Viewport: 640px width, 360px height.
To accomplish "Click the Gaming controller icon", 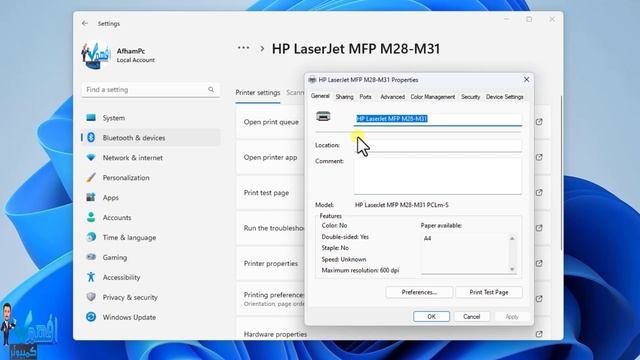I will click(91, 257).
